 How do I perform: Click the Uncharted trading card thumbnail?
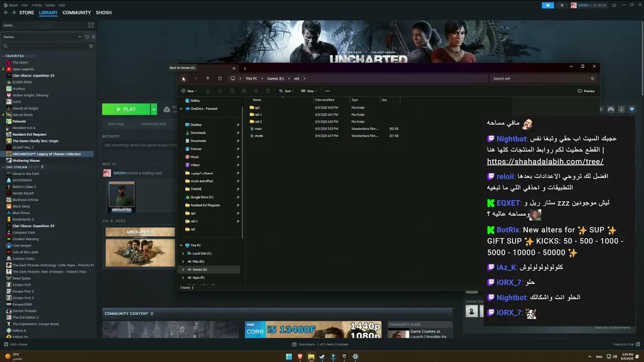pyautogui.click(x=122, y=197)
